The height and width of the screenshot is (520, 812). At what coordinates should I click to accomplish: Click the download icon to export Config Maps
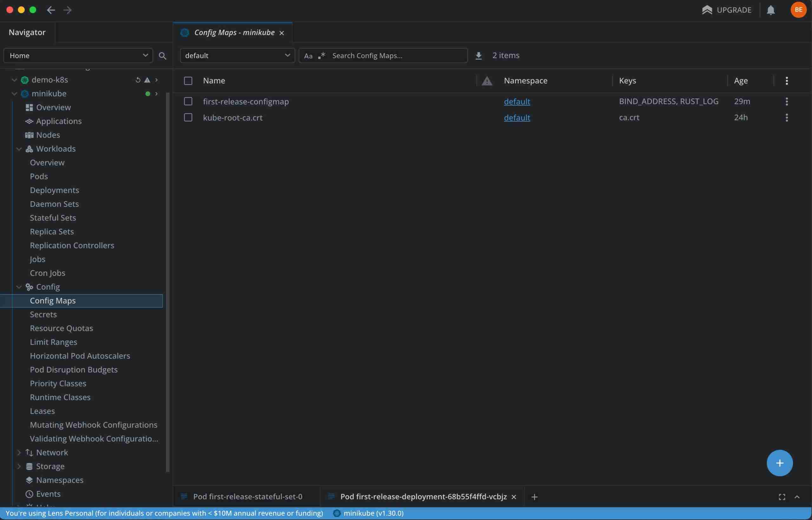pyautogui.click(x=479, y=55)
